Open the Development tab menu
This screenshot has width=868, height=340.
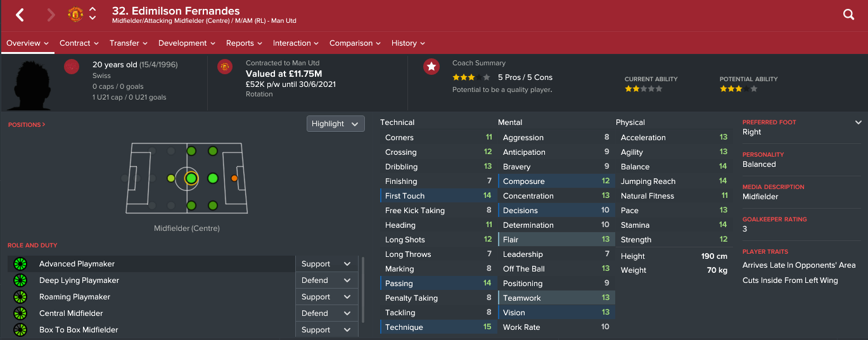click(187, 43)
